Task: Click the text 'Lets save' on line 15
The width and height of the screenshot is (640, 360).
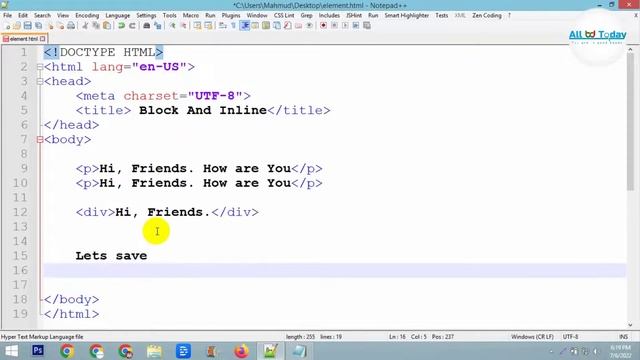Action: coord(111,256)
